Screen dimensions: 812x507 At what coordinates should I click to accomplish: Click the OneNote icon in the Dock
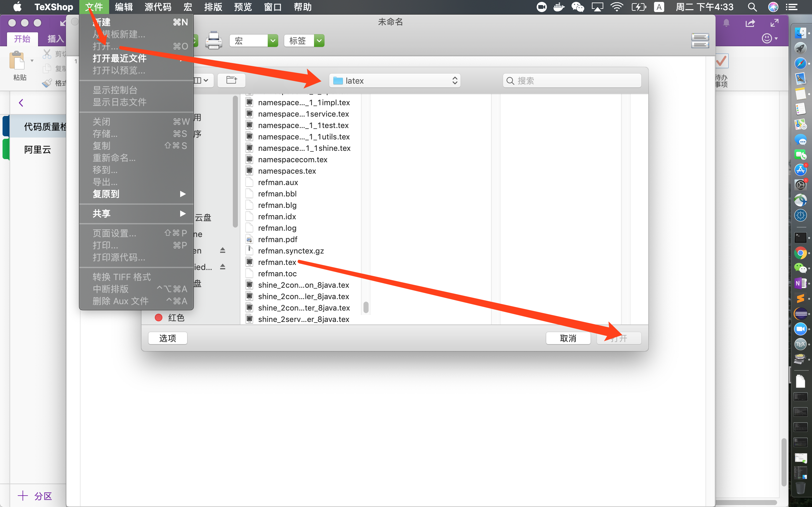point(800,283)
